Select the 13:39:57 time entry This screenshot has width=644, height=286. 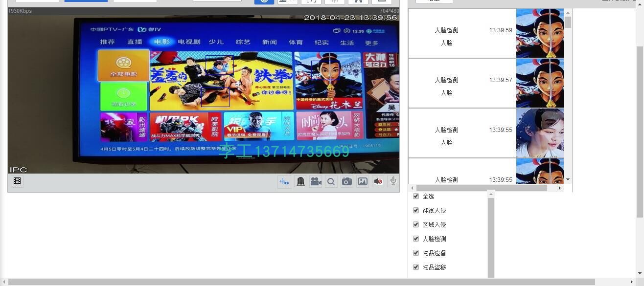point(501,80)
